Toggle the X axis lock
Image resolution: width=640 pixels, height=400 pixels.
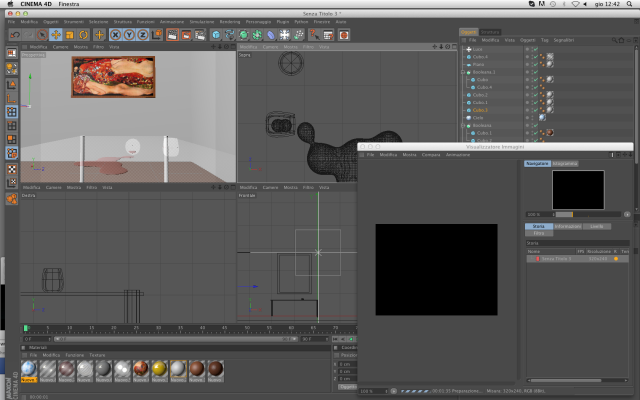pos(116,35)
